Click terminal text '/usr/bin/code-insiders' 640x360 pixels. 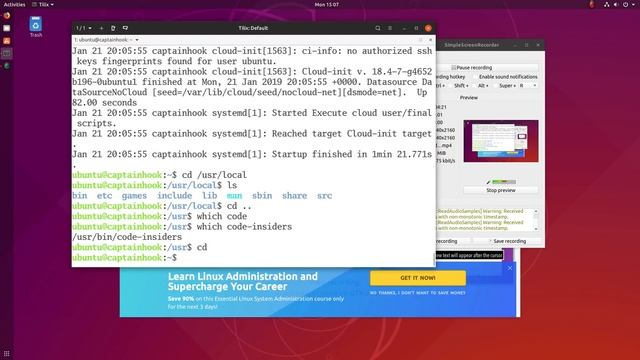(x=127, y=237)
